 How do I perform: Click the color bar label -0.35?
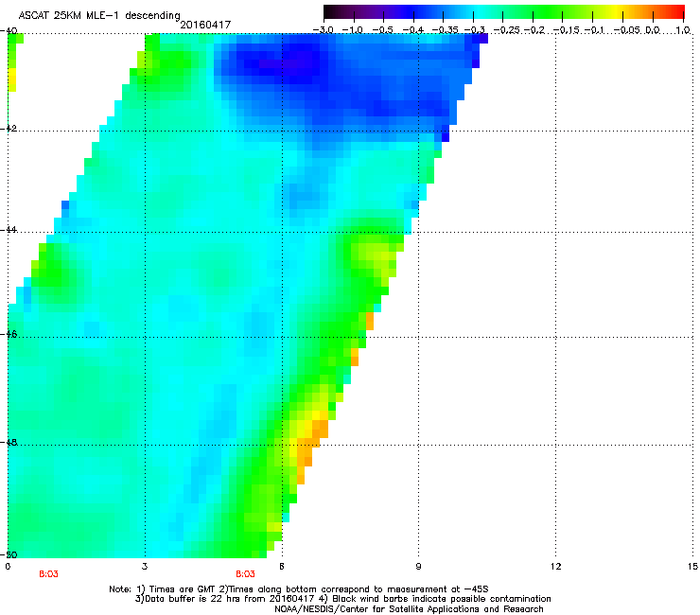tap(446, 30)
